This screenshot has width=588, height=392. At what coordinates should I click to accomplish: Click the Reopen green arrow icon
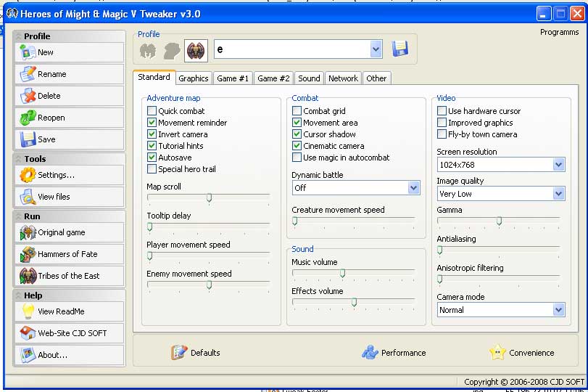point(28,118)
